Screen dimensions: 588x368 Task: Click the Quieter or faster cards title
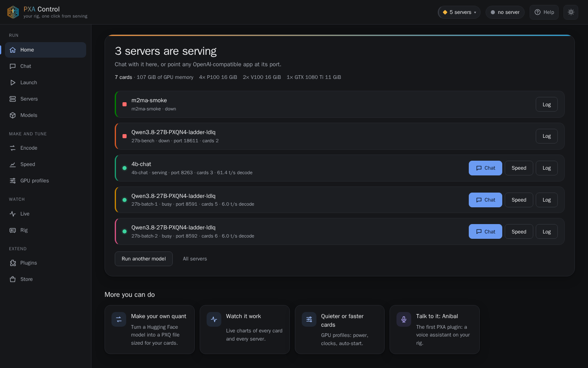tap(342, 321)
